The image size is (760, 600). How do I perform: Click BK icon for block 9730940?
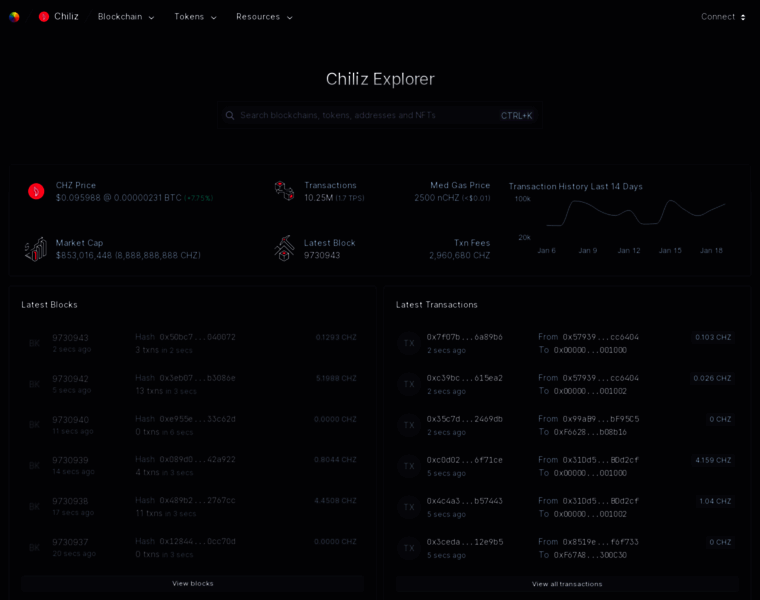(34, 425)
